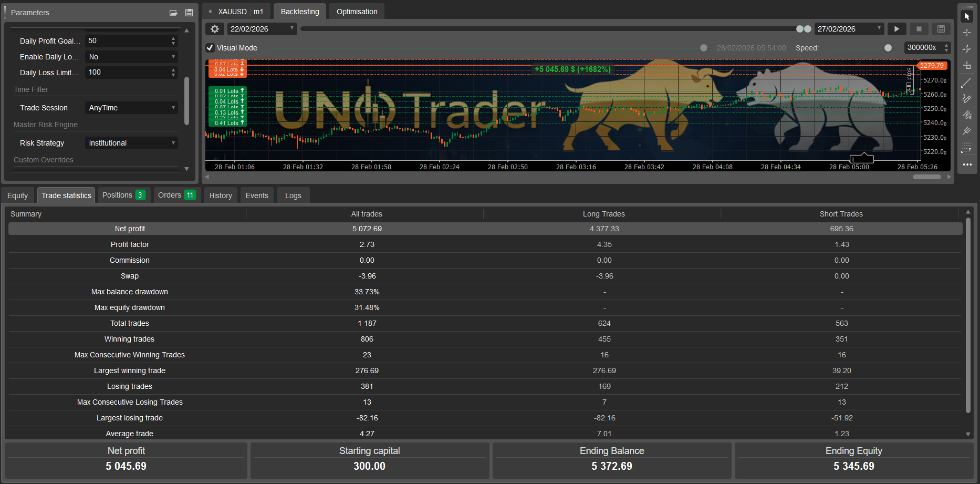Open the Positions tab
The image size is (980, 484).
[x=123, y=194]
